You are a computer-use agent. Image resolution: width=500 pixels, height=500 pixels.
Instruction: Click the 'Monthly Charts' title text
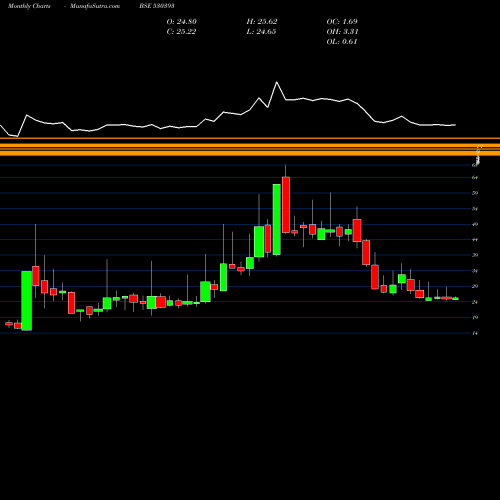tap(29, 6)
